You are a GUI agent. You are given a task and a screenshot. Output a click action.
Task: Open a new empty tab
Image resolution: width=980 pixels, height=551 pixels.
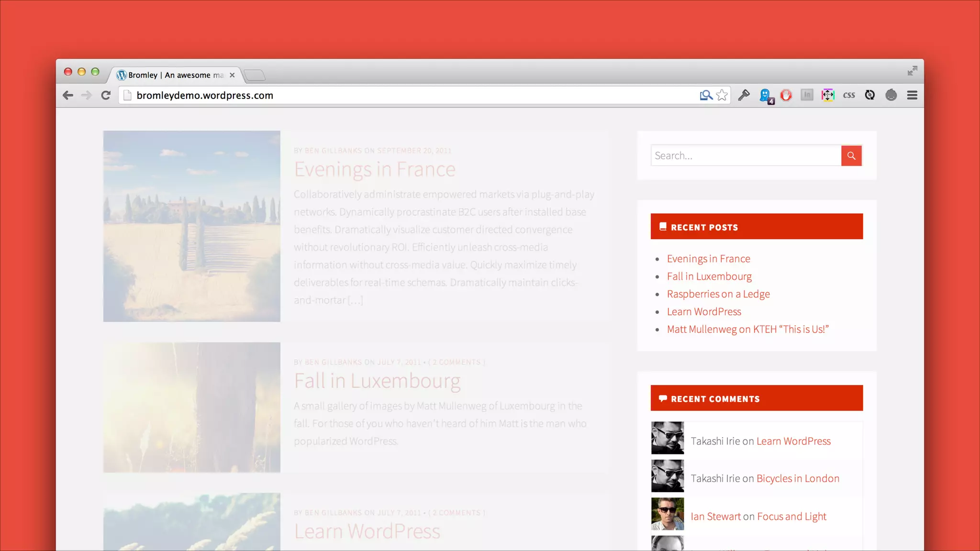click(254, 75)
